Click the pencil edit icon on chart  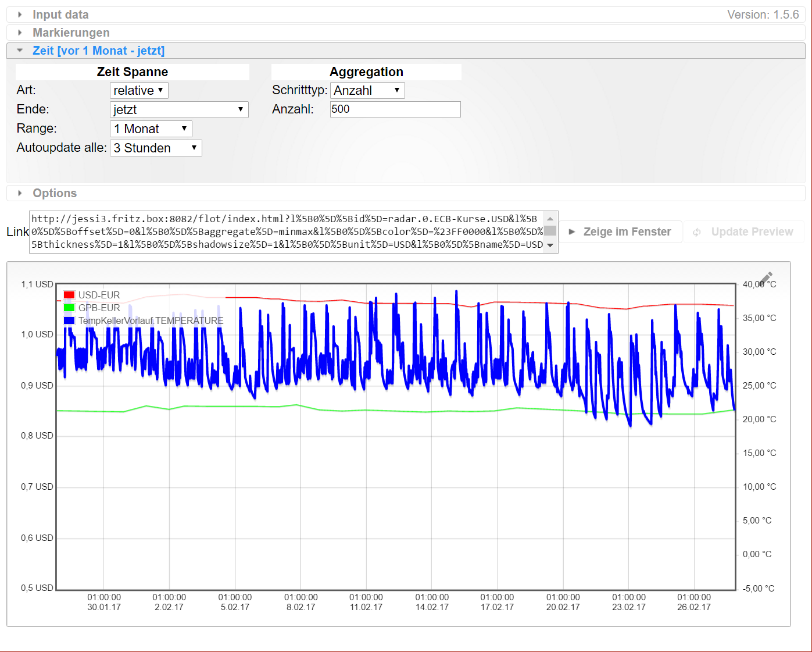pos(766,279)
